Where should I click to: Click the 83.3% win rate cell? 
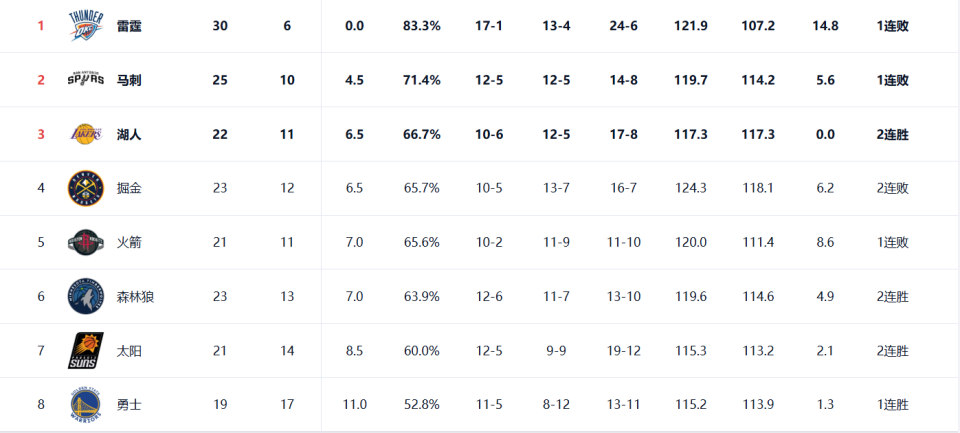coord(421,26)
